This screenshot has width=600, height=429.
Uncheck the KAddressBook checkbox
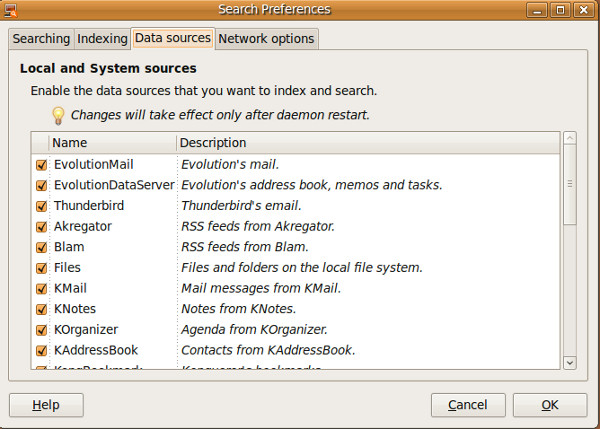tap(41, 351)
